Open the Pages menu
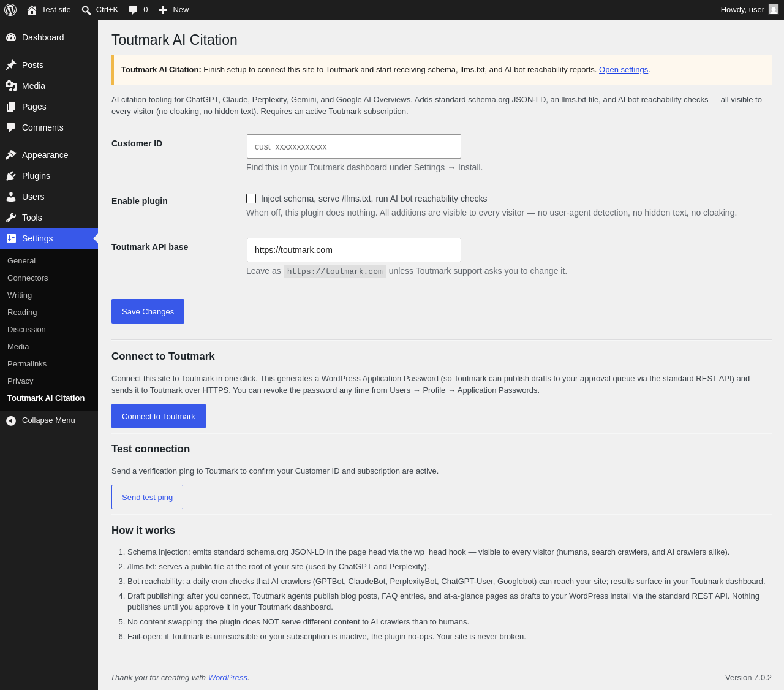Screen dimensions: 784x690 [49, 107]
